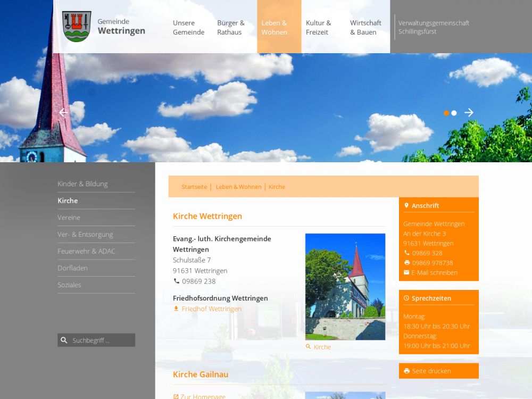Click the Startseite breadcrumb link

[x=194, y=187]
